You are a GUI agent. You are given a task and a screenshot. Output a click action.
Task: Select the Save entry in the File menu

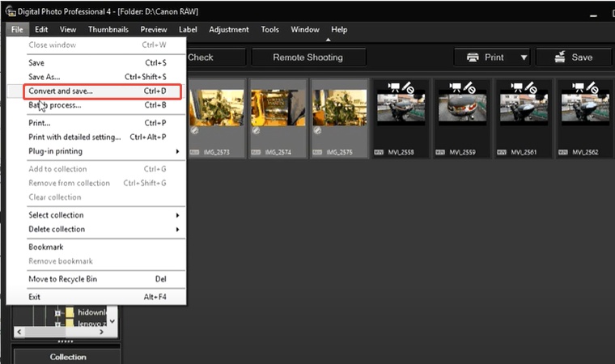[x=96, y=63]
